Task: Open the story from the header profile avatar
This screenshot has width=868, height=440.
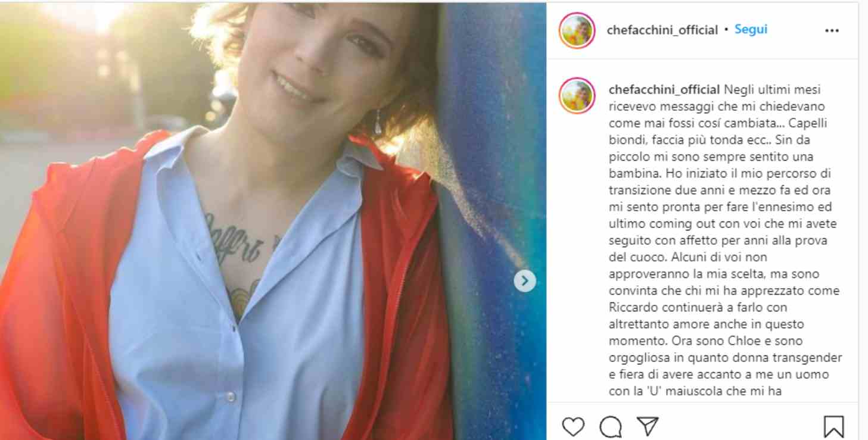Action: point(577,30)
